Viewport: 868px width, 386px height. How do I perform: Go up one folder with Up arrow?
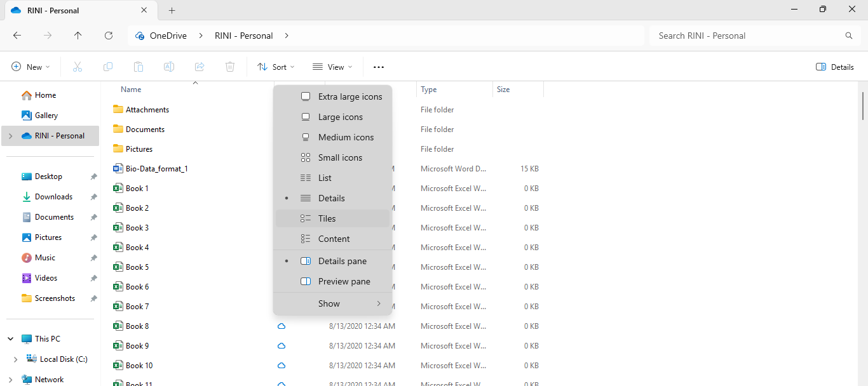[78, 36]
